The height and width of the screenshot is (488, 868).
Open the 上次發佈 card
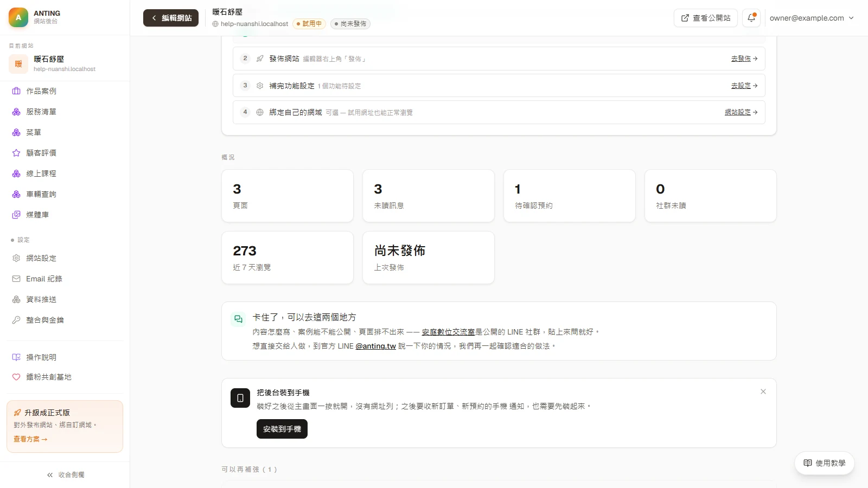click(429, 258)
